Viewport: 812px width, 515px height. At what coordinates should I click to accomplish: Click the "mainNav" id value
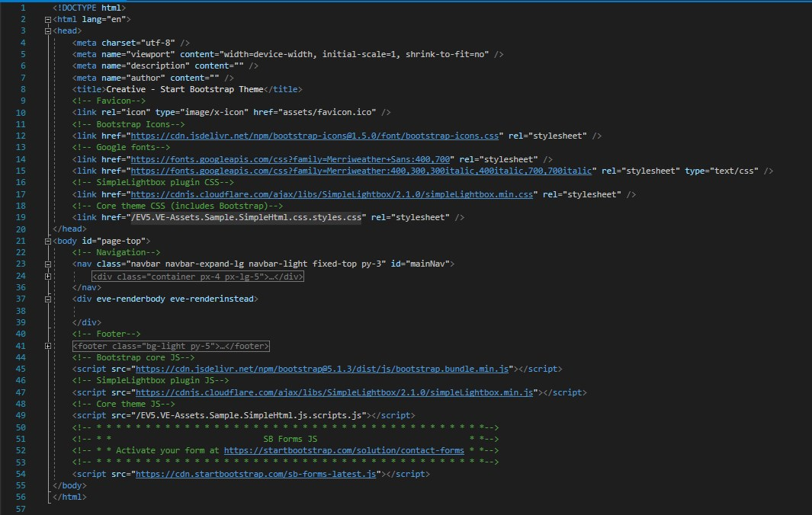point(427,264)
